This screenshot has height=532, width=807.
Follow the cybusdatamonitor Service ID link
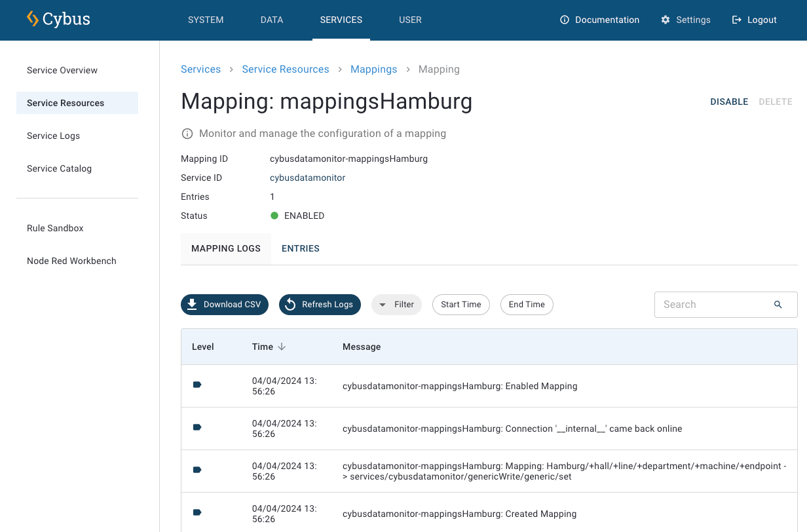click(307, 178)
